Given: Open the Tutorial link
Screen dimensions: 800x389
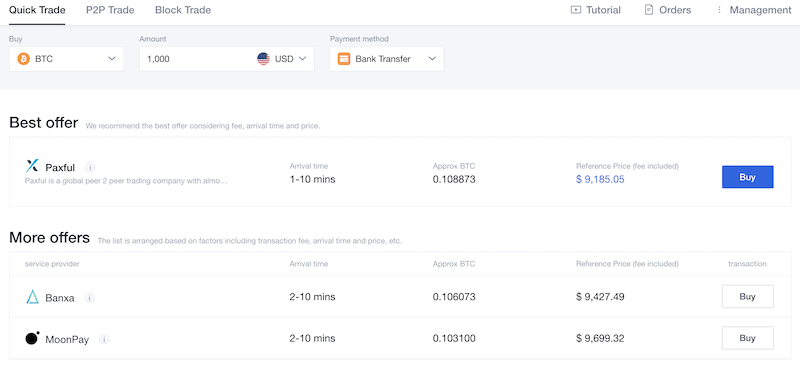Looking at the screenshot, I should tap(595, 10).
